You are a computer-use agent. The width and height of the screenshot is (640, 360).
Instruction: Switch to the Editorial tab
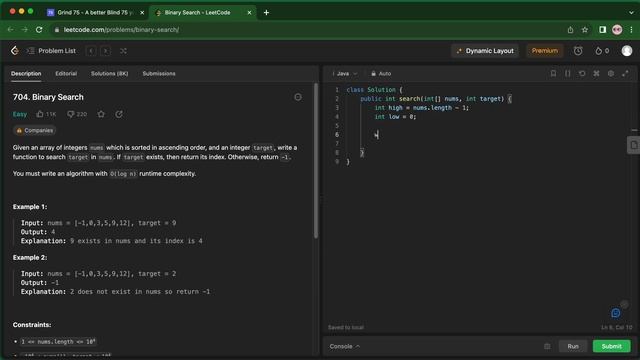pyautogui.click(x=66, y=73)
